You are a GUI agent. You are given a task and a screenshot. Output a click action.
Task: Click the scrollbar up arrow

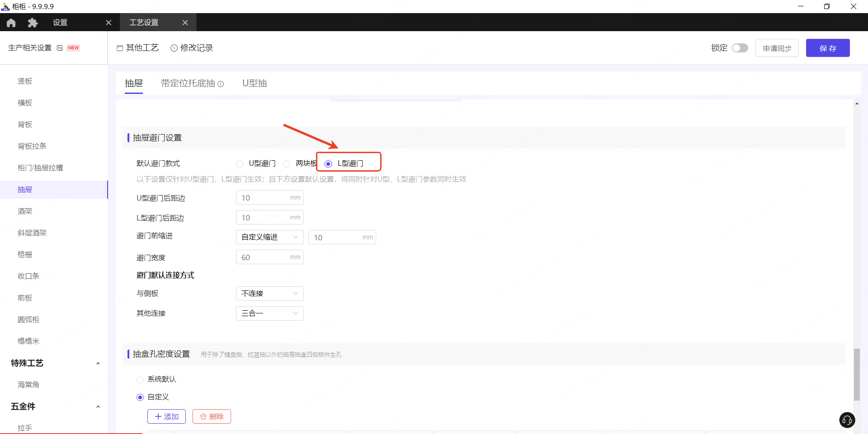(x=857, y=104)
